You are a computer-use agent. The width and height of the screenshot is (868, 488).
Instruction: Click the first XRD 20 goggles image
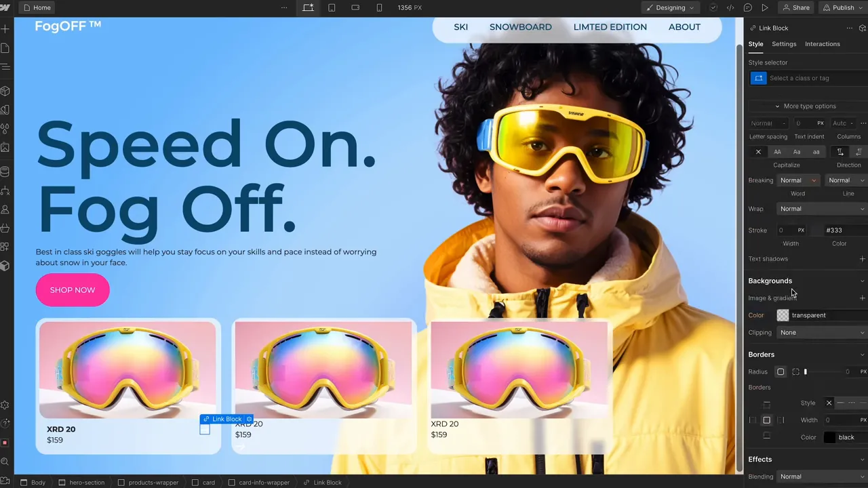point(127,370)
